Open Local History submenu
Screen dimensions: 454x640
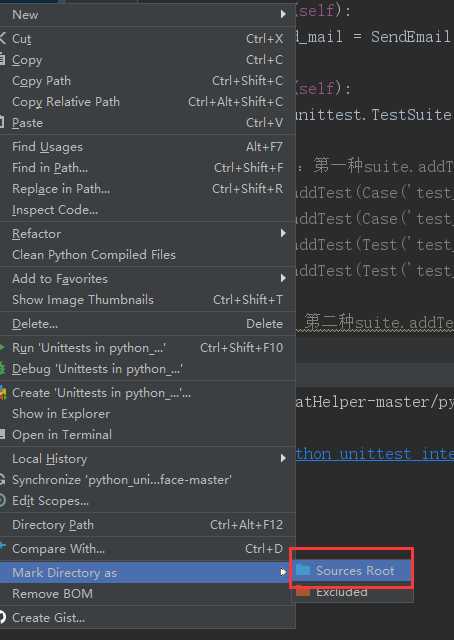147,459
